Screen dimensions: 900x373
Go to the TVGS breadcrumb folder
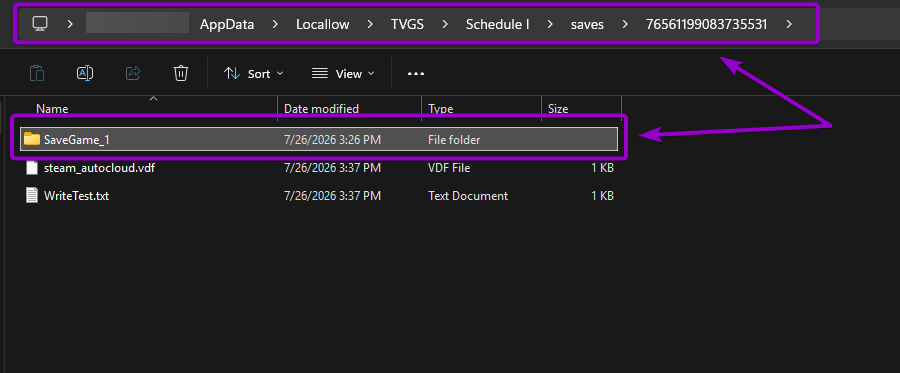[408, 24]
